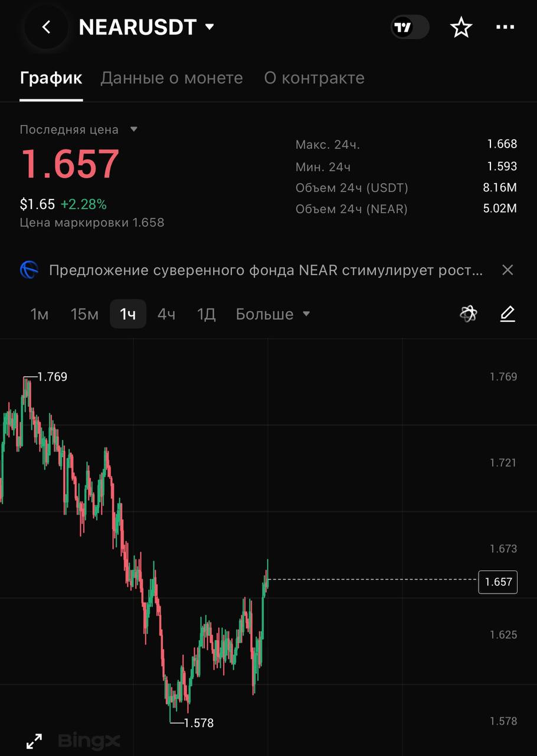Click the Мин. 24ч value 1.593

pos(502,166)
